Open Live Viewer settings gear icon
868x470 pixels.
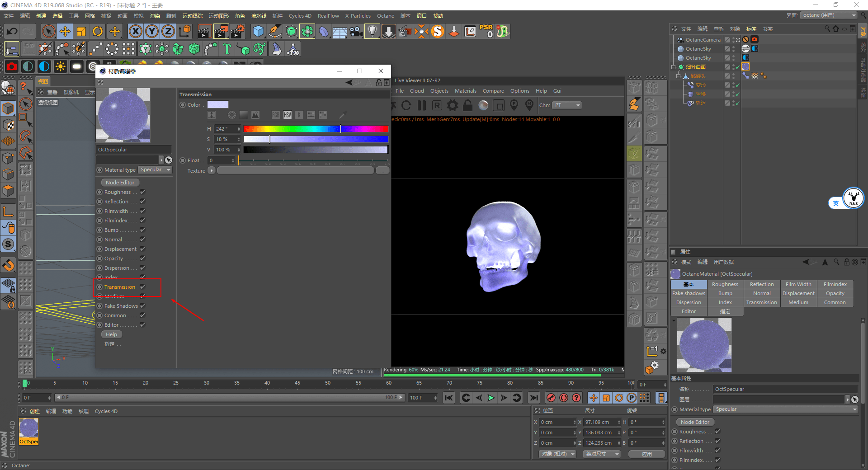click(x=452, y=105)
